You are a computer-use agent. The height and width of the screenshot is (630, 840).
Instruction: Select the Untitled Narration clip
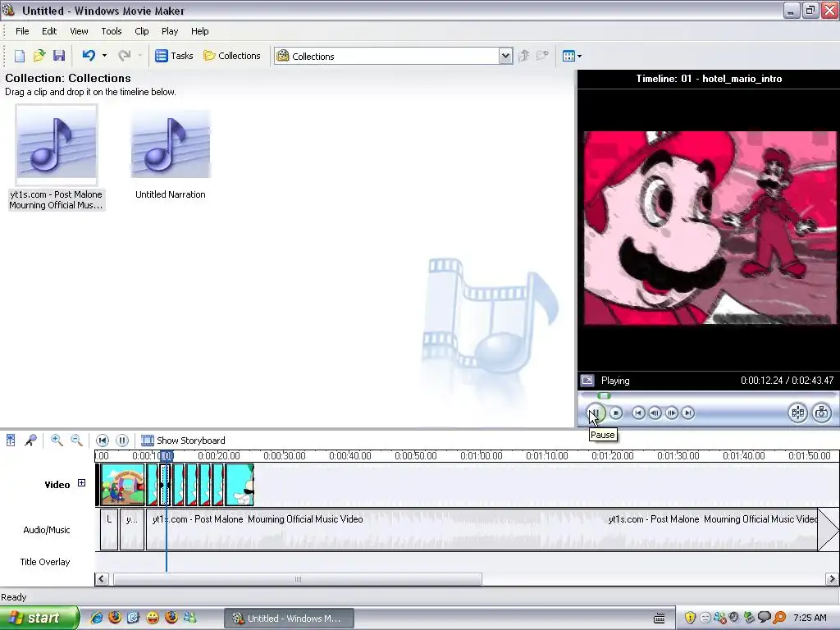click(171, 154)
